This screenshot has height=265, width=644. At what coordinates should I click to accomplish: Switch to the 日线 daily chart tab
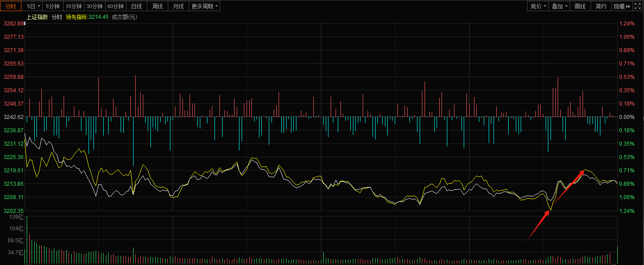pos(137,6)
